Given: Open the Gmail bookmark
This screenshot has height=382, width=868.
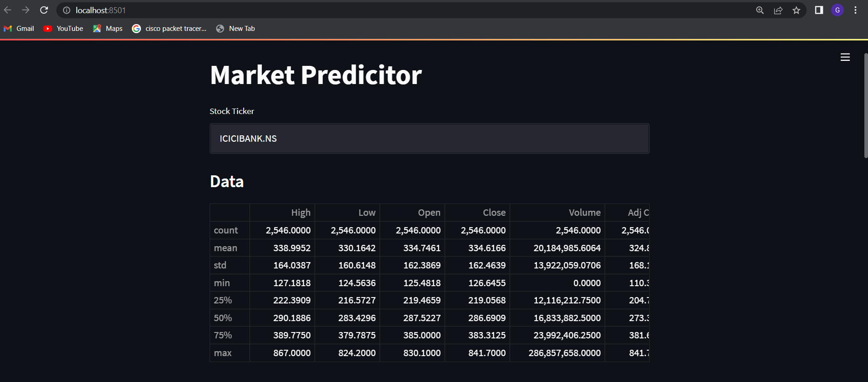Looking at the screenshot, I should click(x=19, y=28).
